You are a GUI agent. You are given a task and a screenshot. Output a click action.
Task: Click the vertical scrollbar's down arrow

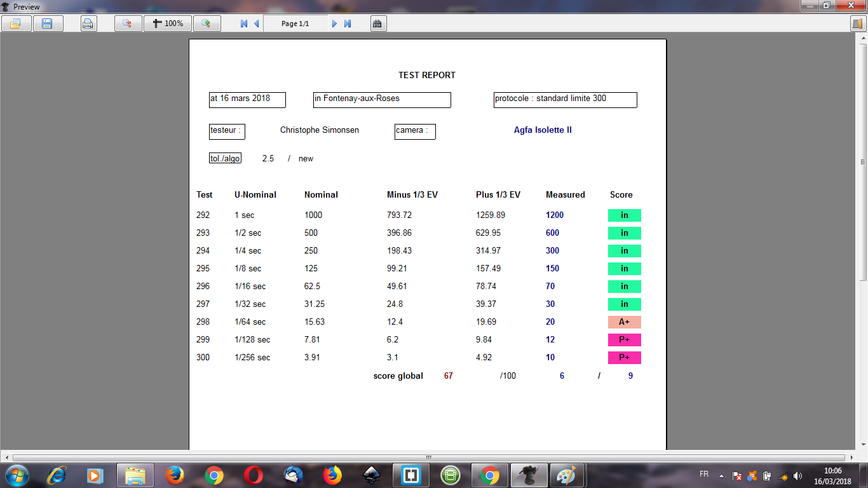point(863,445)
